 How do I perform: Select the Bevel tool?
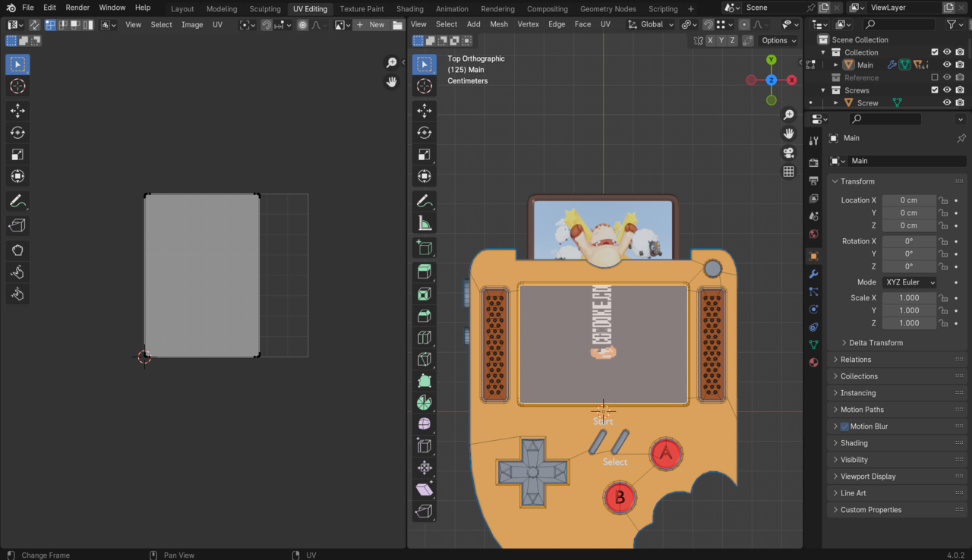(424, 316)
